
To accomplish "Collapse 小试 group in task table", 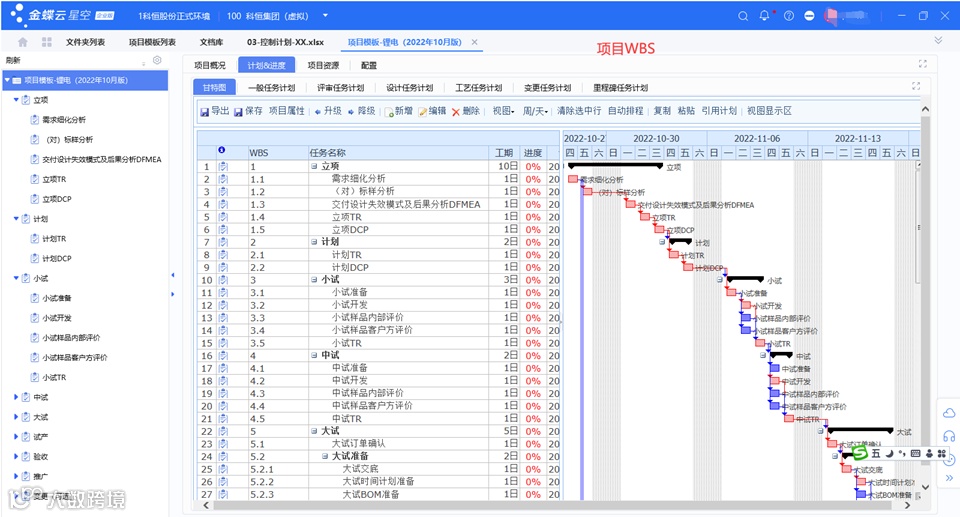I will point(314,280).
